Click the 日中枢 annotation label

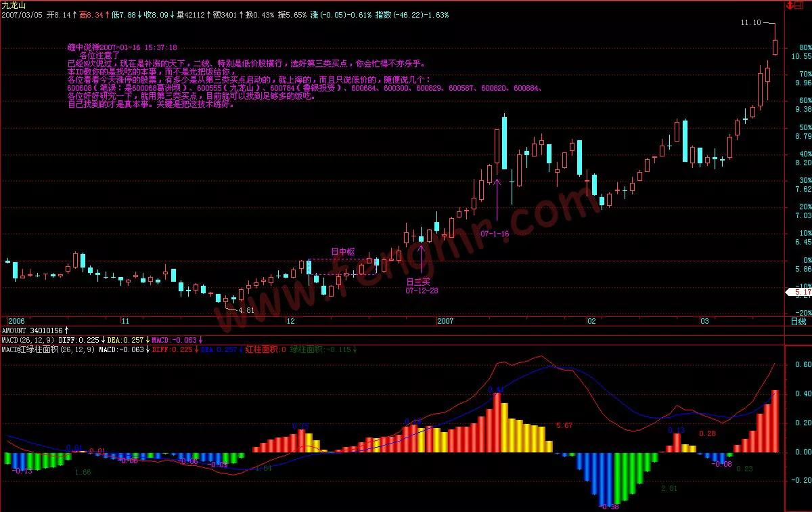[342, 252]
